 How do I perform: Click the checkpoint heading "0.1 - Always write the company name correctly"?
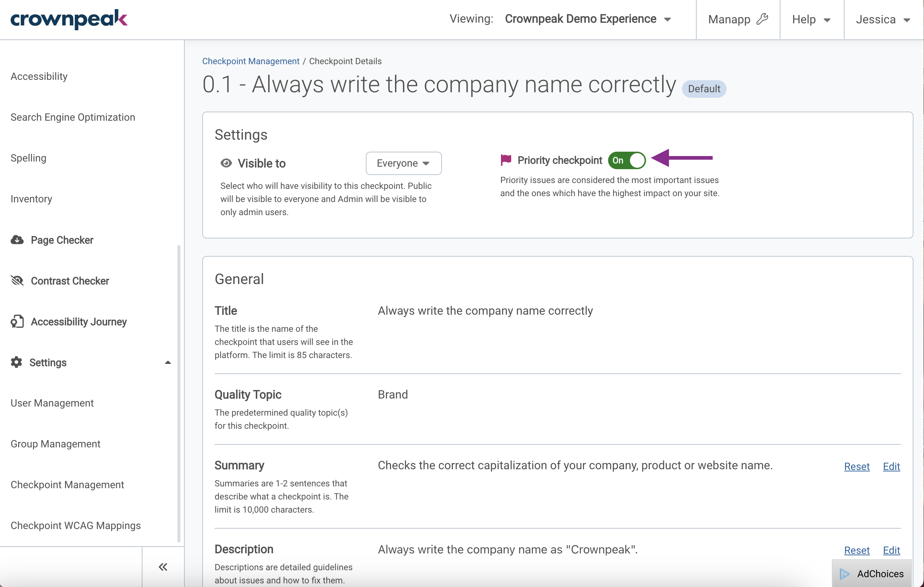pos(439,84)
